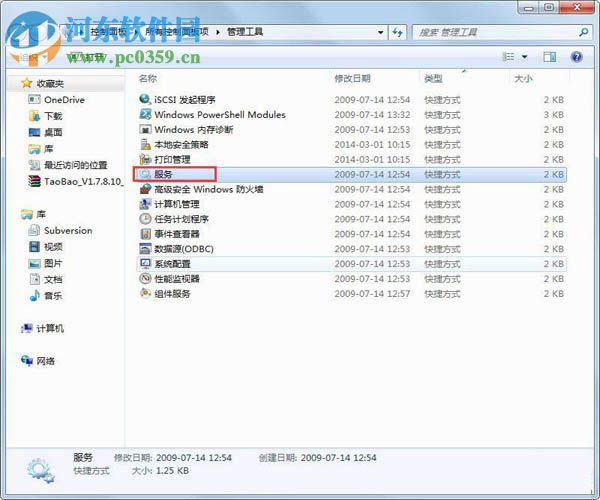Expand breadcrumb arrow before 管理工具
This screenshot has height=500, width=600.
(x=218, y=32)
